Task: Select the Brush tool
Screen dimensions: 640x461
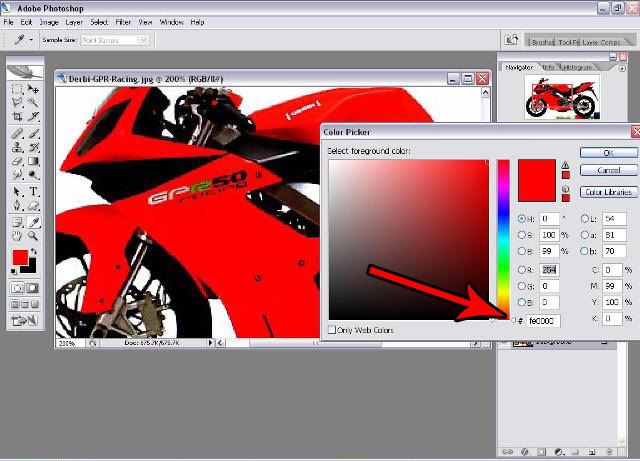Action: 33,134
